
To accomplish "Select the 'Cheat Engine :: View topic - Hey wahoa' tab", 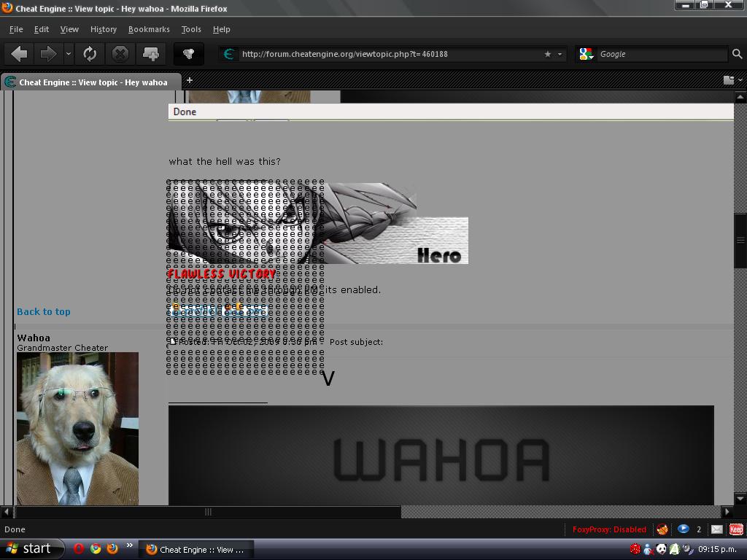I will [90, 82].
